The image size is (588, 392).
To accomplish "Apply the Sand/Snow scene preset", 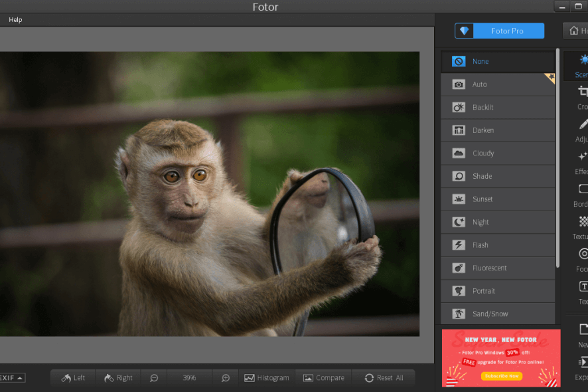I will [498, 314].
